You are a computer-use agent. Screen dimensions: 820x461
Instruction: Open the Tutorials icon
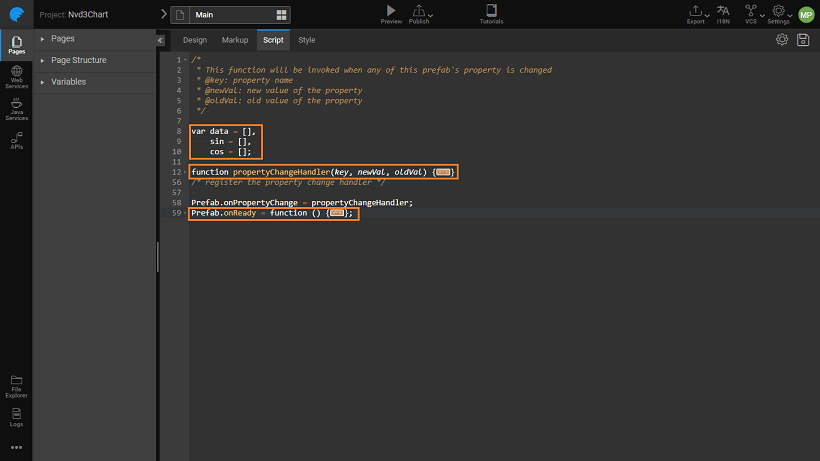(x=491, y=11)
